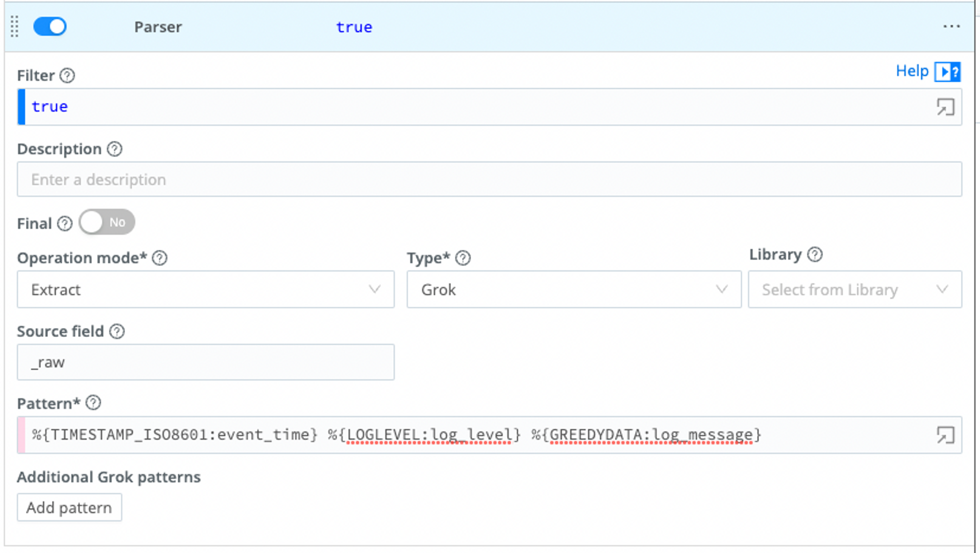The image size is (980, 553).
Task: Click the Add pattern button
Action: [69, 507]
